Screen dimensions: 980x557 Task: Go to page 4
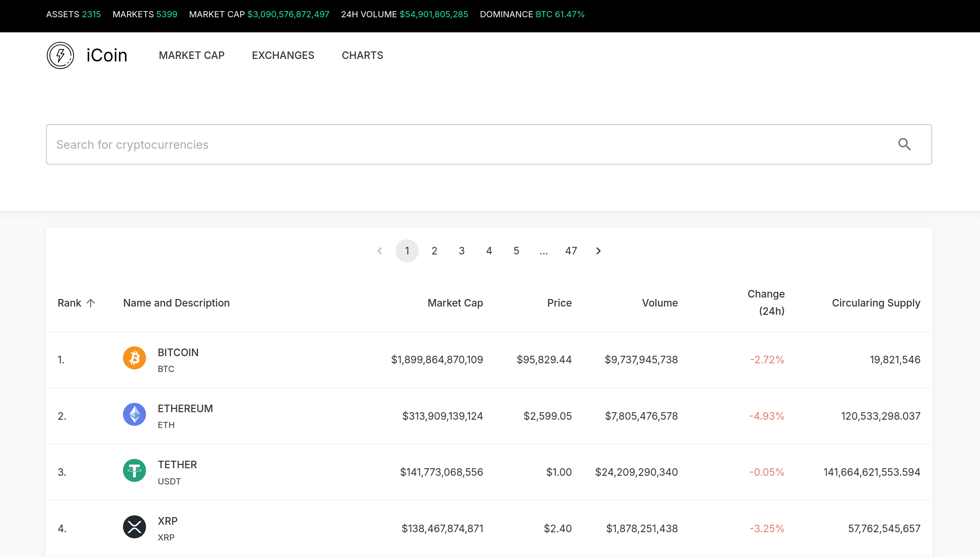click(489, 251)
